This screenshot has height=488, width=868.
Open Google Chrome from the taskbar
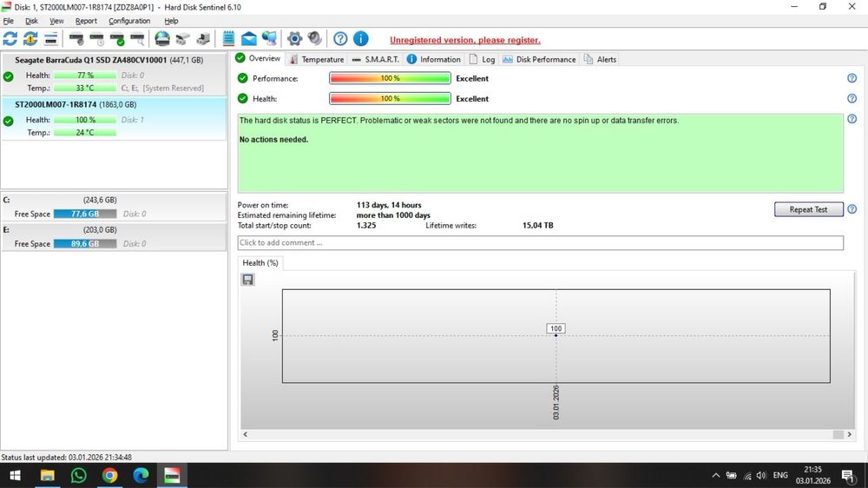[x=109, y=475]
